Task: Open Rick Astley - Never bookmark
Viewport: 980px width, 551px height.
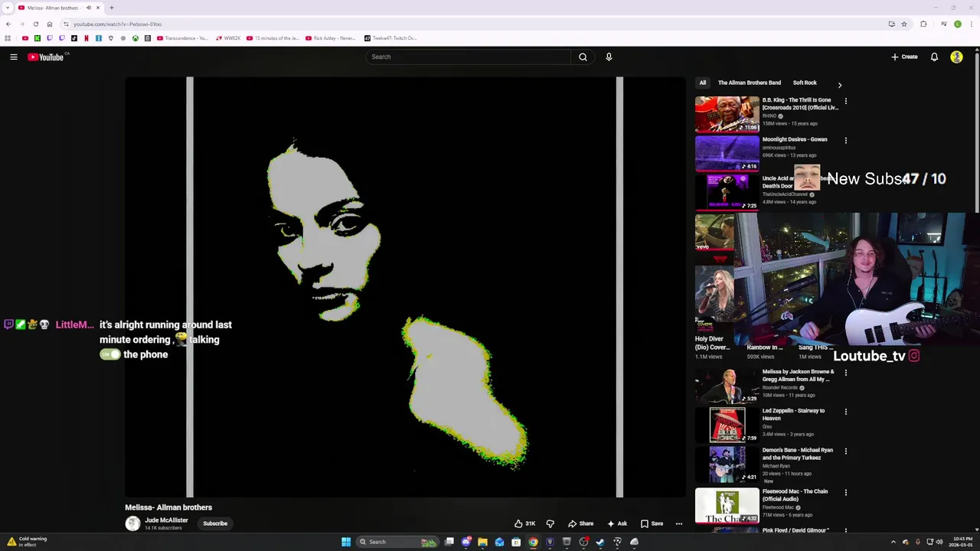Action: click(x=331, y=38)
